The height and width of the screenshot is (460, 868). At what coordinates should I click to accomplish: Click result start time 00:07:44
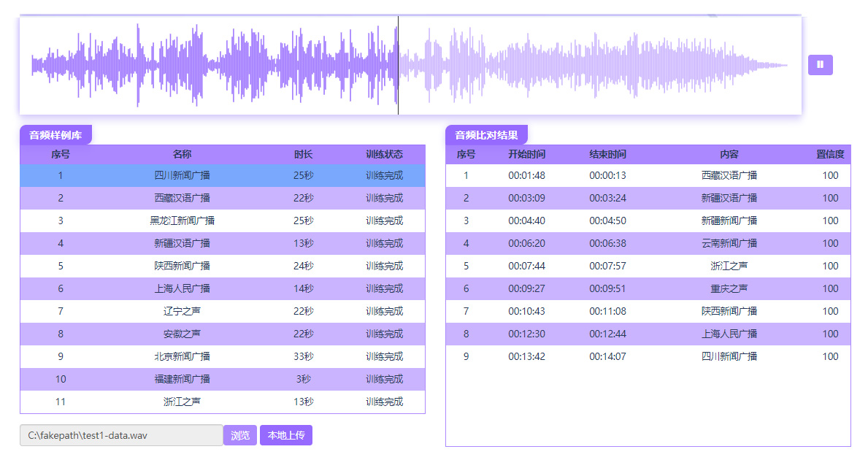(x=526, y=267)
